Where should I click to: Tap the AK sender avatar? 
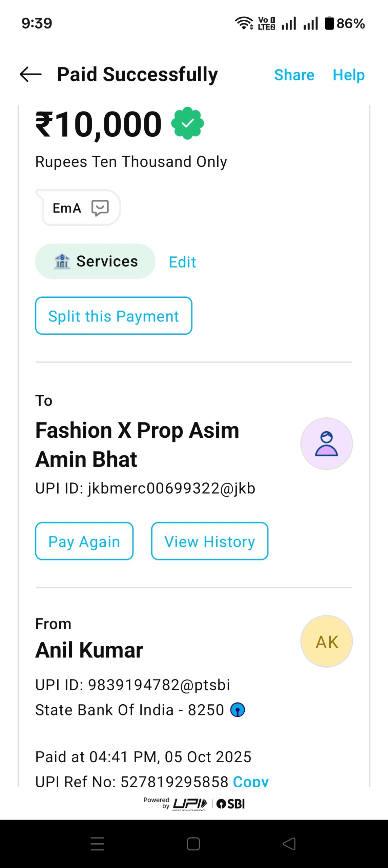click(x=326, y=641)
